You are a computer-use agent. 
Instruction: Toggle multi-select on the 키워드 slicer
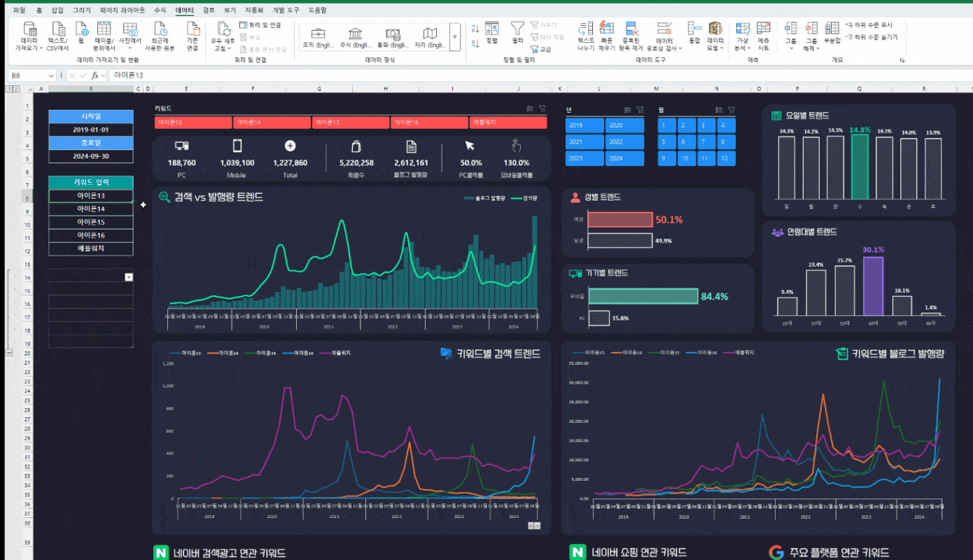[x=530, y=109]
